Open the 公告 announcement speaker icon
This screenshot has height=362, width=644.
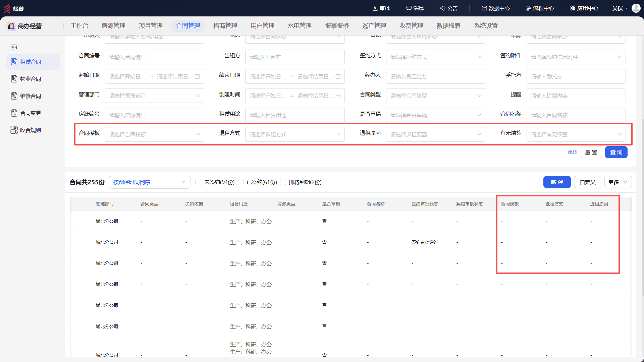(x=443, y=8)
